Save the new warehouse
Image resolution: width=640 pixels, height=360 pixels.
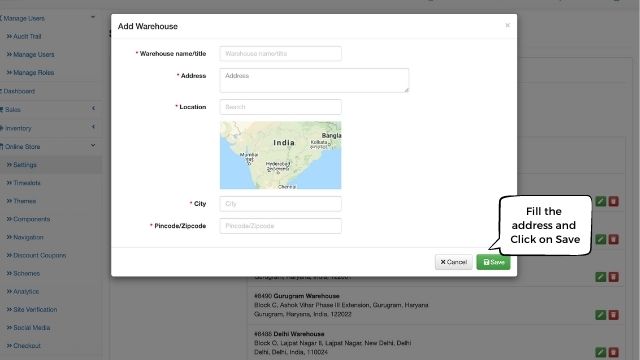coord(493,262)
